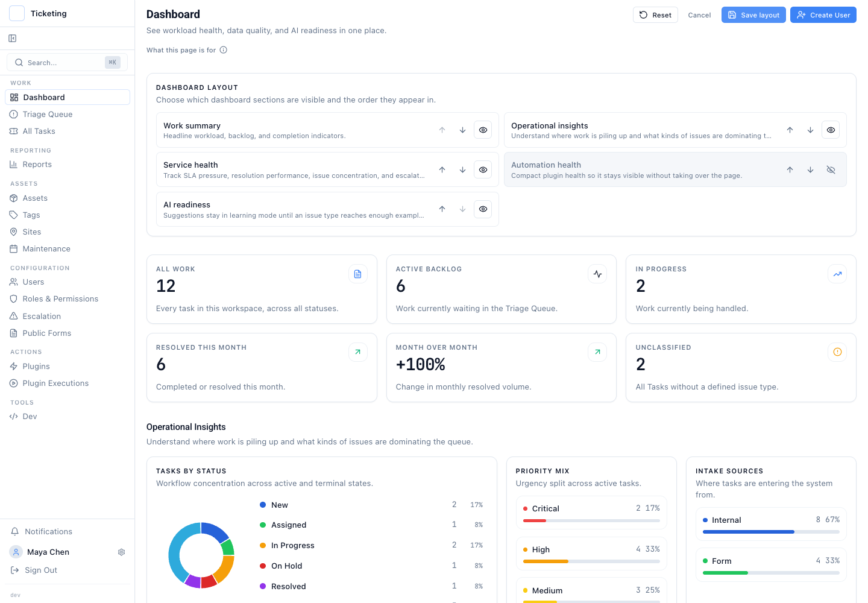This screenshot has height=603, width=868.
Task: Click the High priority progress bar
Action: pyautogui.click(x=591, y=561)
